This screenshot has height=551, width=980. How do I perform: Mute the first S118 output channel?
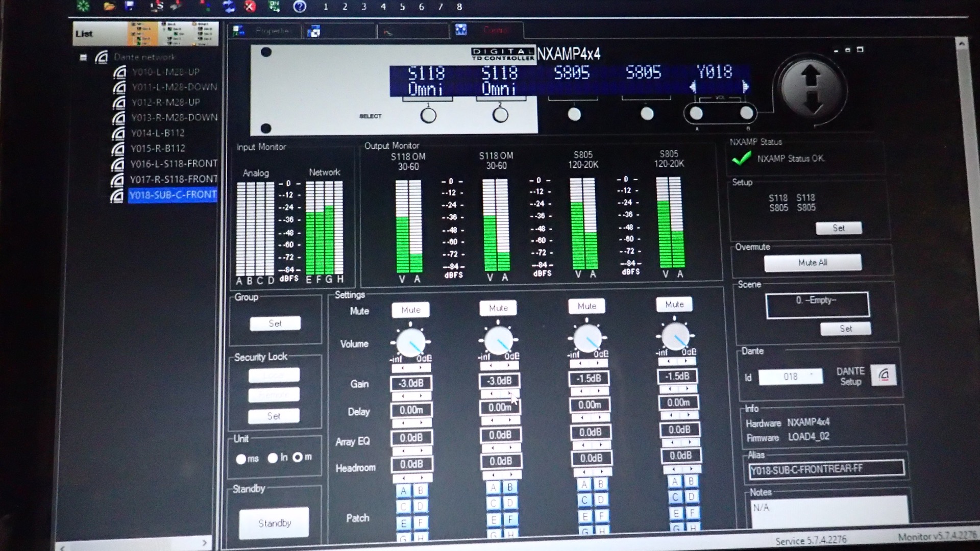pyautogui.click(x=410, y=310)
